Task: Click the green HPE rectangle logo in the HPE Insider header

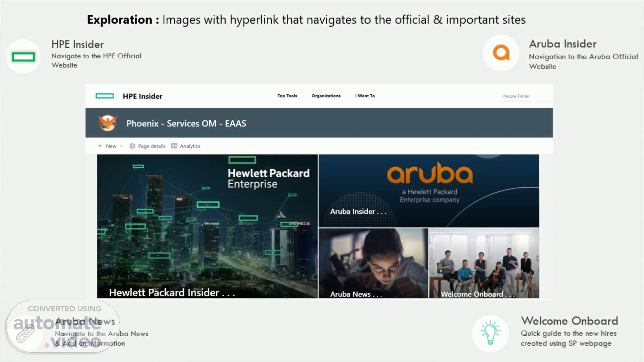Action: click(105, 96)
